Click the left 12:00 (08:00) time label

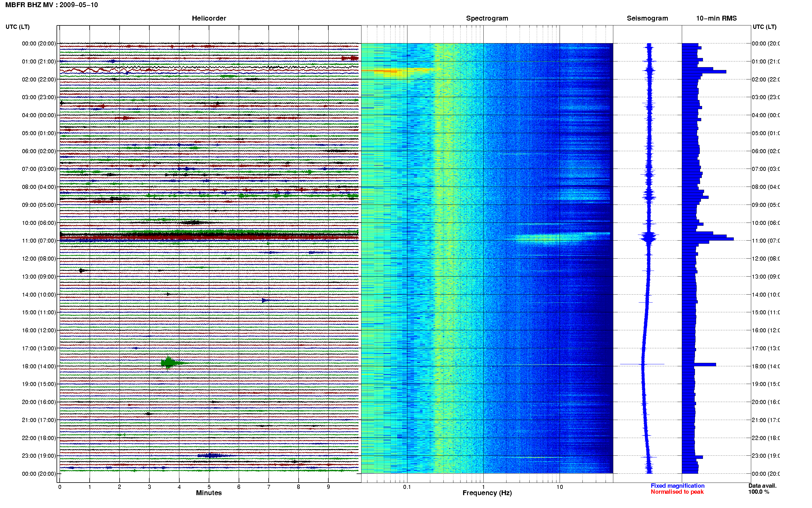click(39, 259)
